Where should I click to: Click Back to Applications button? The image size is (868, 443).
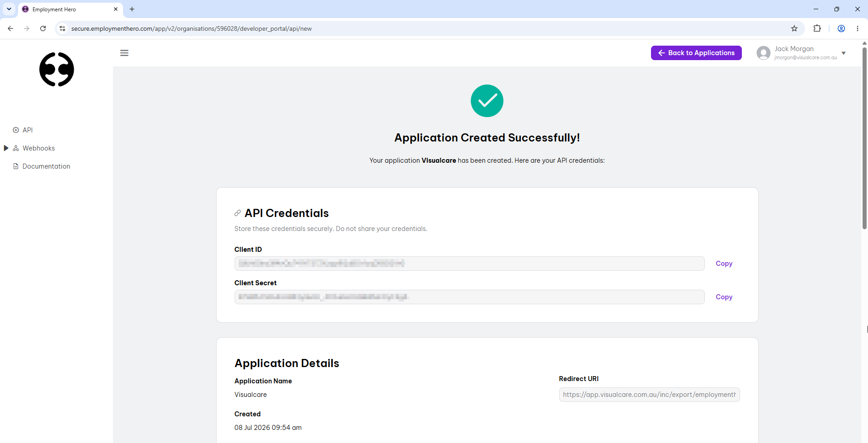pos(696,53)
